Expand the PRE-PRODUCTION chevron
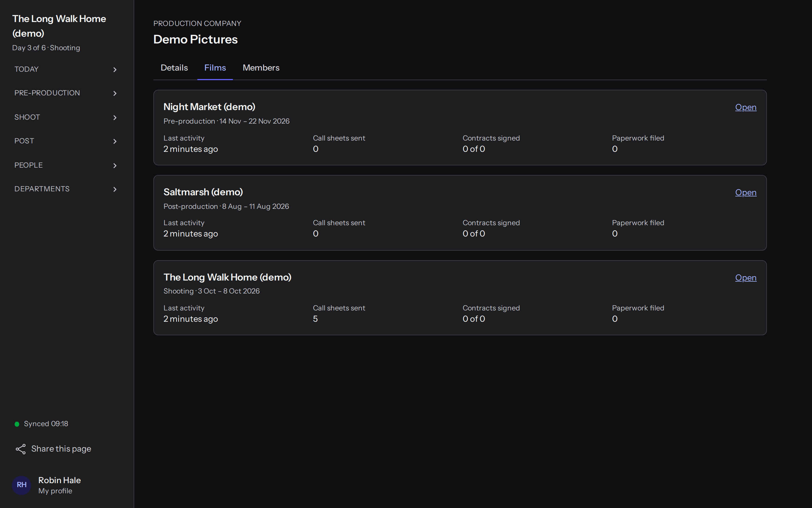Image resolution: width=812 pixels, height=508 pixels. (115, 93)
